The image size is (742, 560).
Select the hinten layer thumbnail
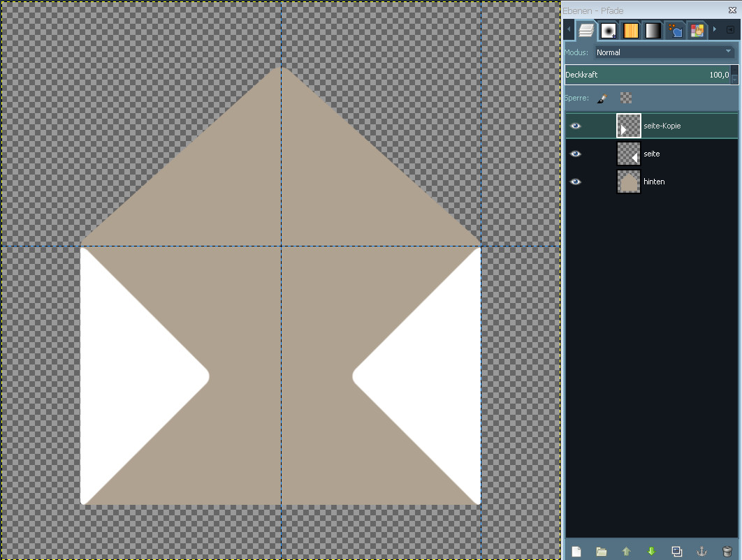pos(629,182)
